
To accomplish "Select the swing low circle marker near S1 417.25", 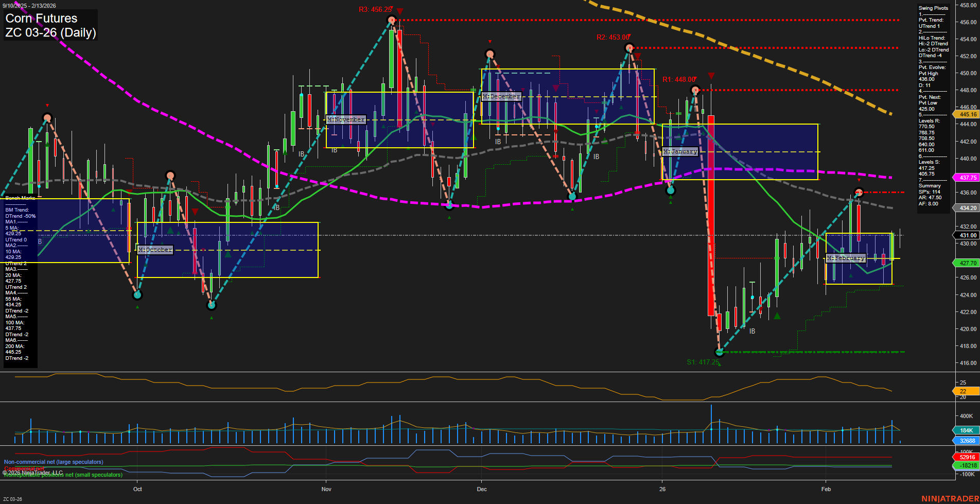I will 719,352.
